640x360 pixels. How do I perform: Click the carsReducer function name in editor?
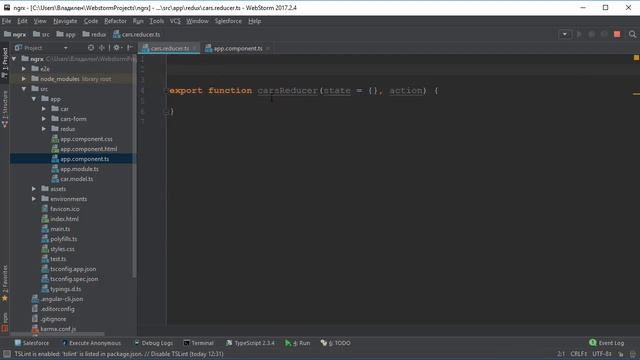point(287,91)
